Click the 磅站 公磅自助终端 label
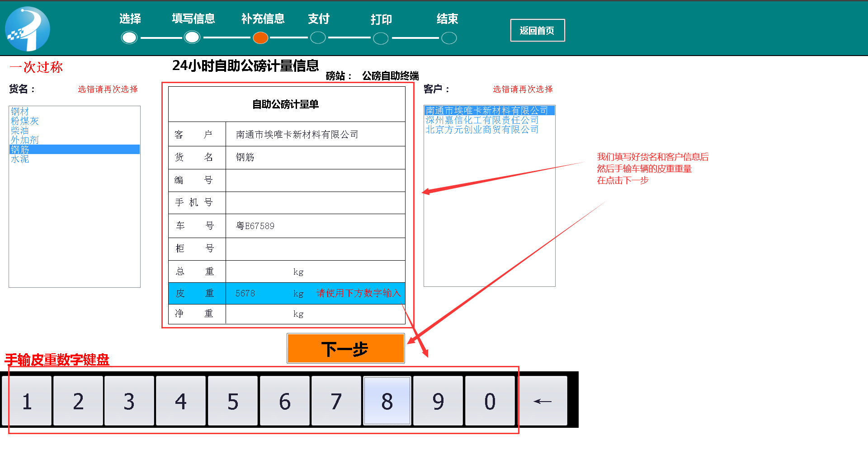Viewport: 868px width, 454px height. pyautogui.click(x=372, y=75)
